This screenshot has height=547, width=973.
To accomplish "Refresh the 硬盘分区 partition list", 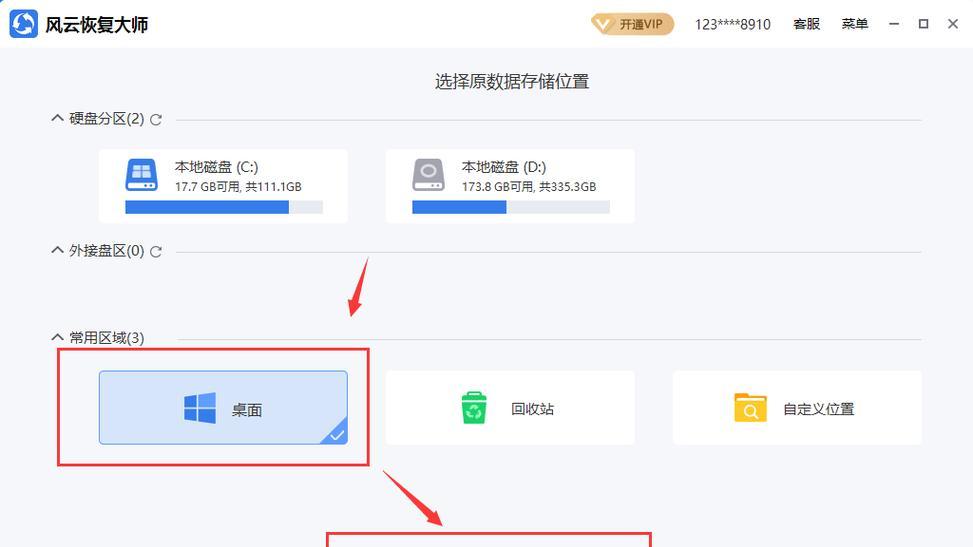I will coord(156,119).
